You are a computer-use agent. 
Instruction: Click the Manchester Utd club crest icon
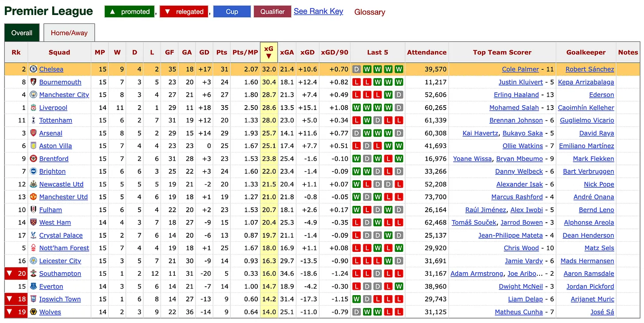33,197
